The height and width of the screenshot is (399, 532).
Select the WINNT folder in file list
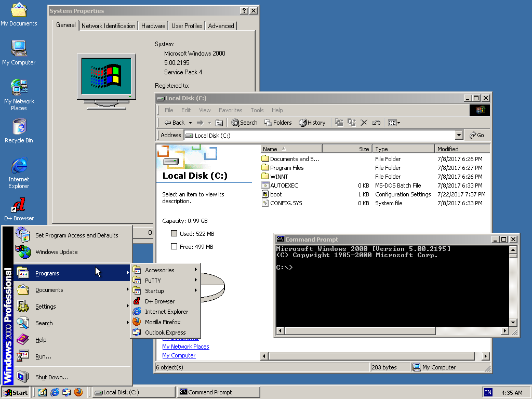pos(278,177)
